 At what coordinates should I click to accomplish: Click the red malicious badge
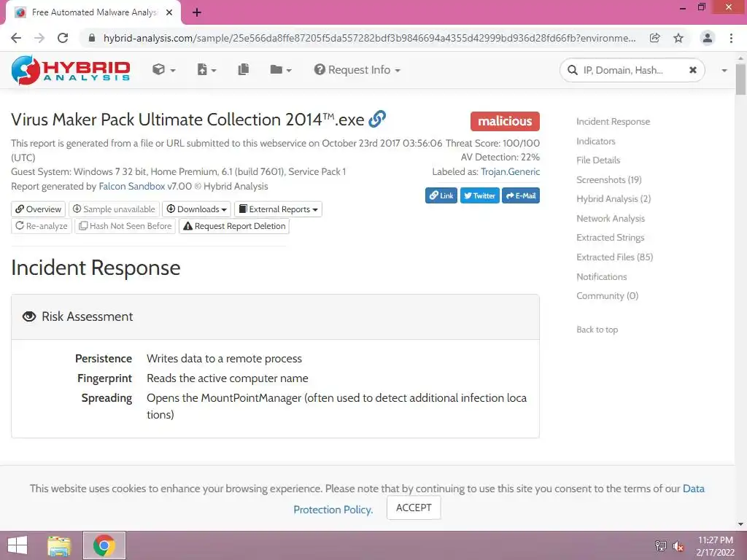[x=505, y=121]
